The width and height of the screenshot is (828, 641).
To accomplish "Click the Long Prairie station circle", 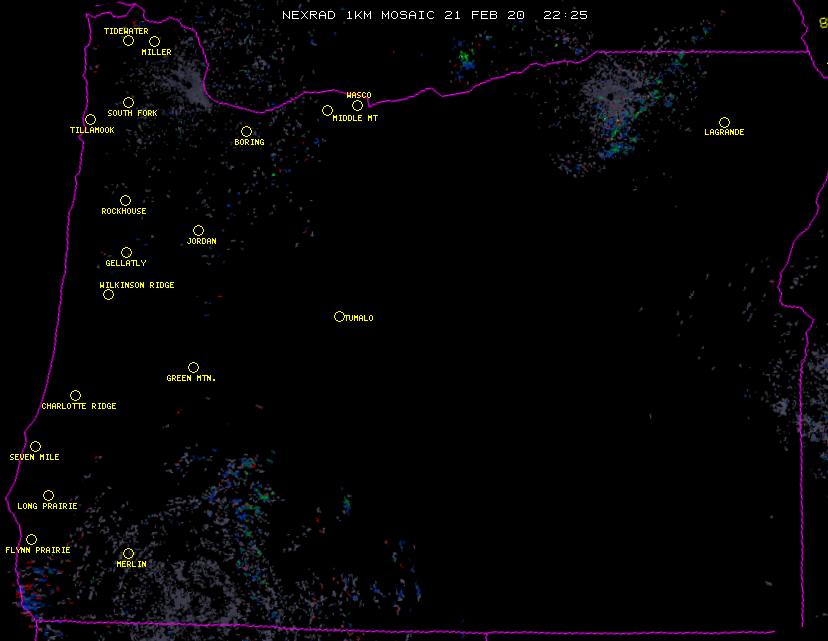I will coord(48,495).
